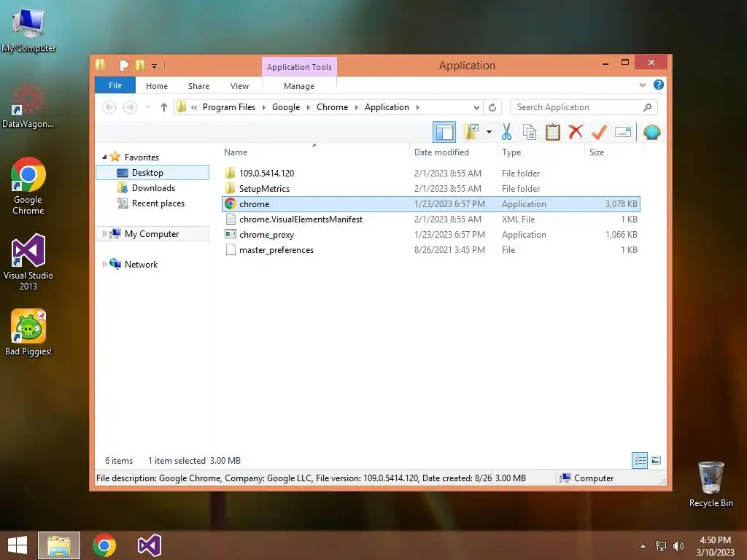This screenshot has height=560, width=747.
Task: Expand the arrow after Google breadcrumb
Action: [309, 108]
